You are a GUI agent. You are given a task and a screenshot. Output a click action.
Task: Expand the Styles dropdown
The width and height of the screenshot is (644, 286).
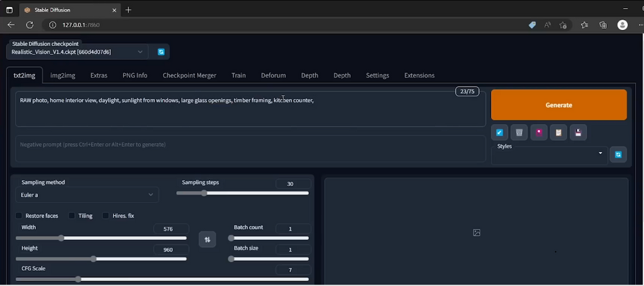[549, 155]
